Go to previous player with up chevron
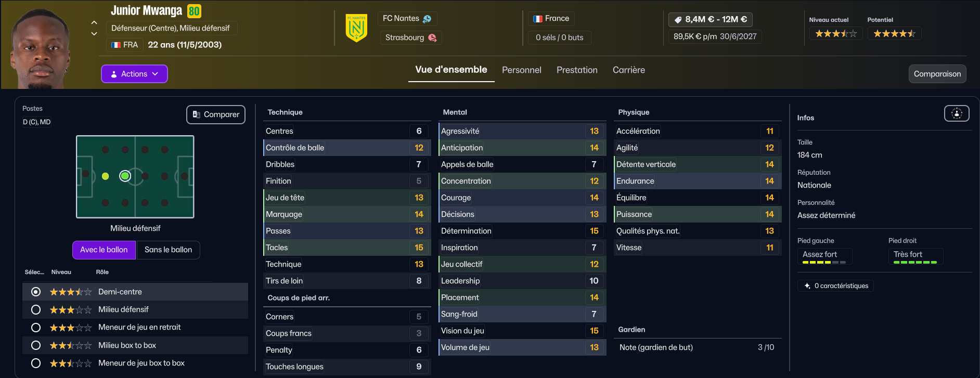Viewport: 980px width, 378px height. tap(94, 22)
